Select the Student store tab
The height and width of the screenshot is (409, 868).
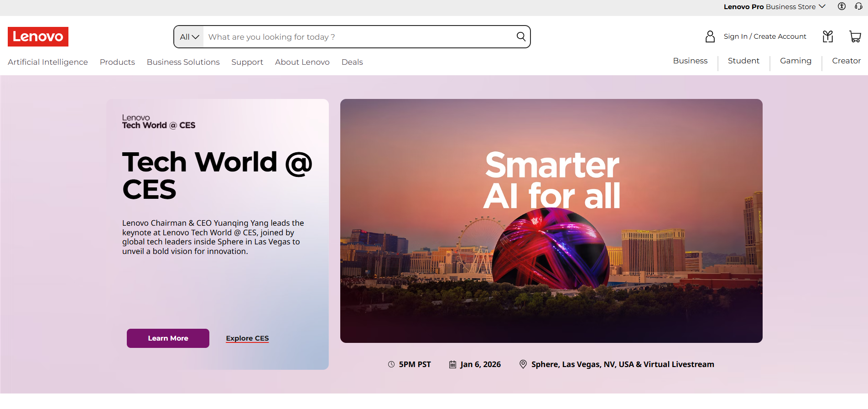click(743, 61)
